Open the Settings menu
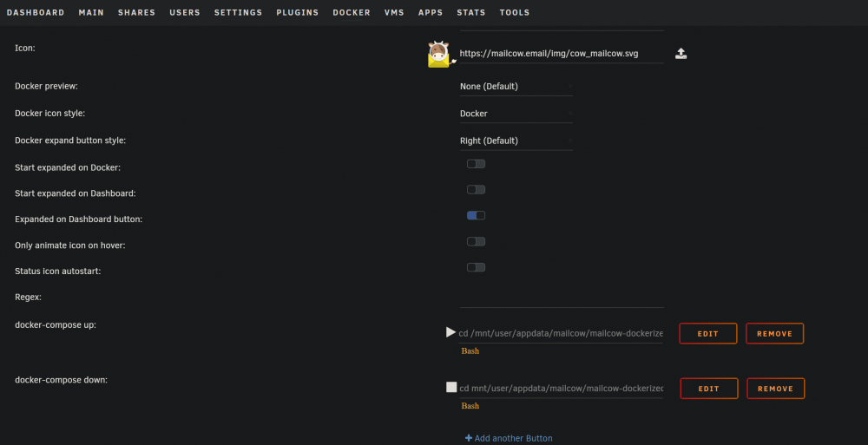The width and height of the screenshot is (868, 445). (x=238, y=12)
